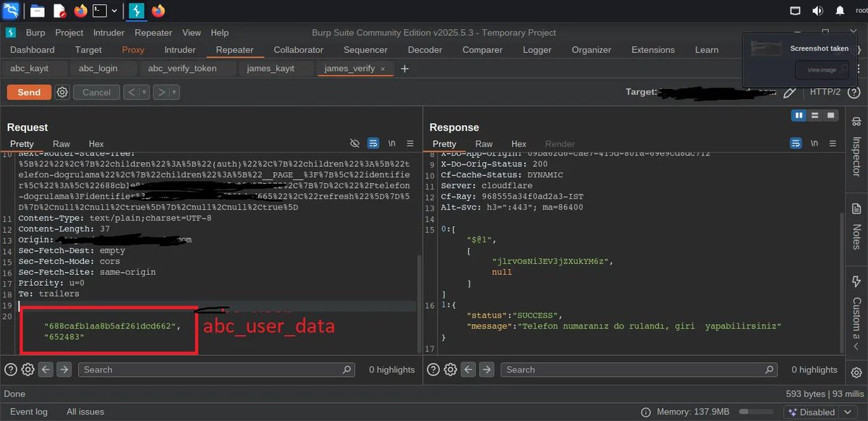The height and width of the screenshot is (421, 868).
Task: Switch to the Decoder tab
Action: [x=425, y=50]
